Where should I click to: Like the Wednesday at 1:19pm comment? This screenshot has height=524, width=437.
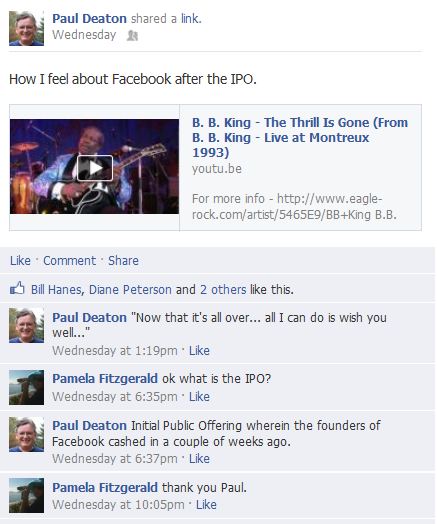click(x=199, y=351)
